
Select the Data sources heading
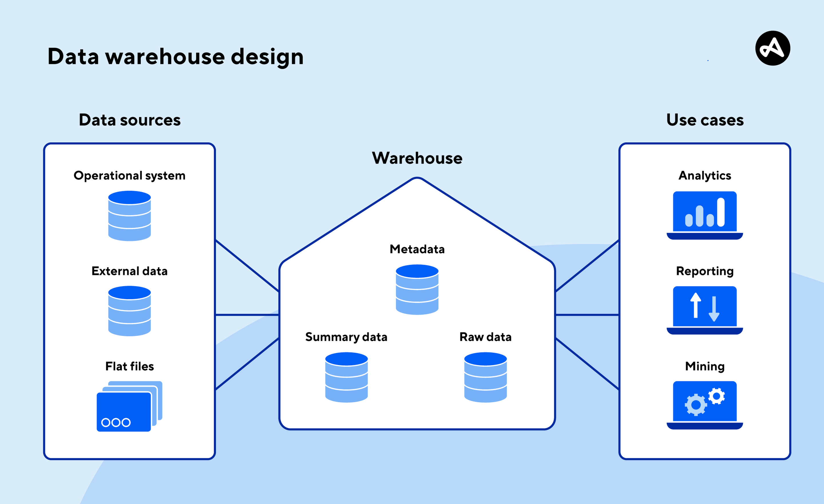(x=130, y=120)
